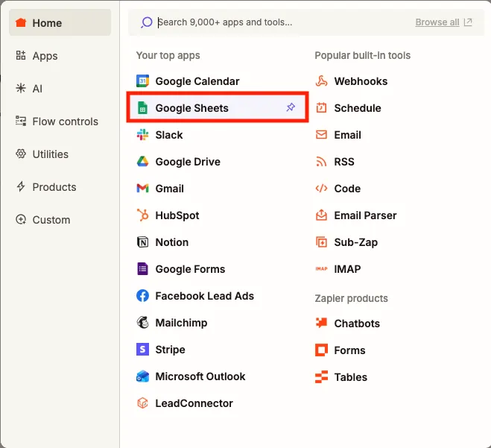Click the Google Forms purple icon
Image resolution: width=491 pixels, height=448 pixels.
click(142, 269)
